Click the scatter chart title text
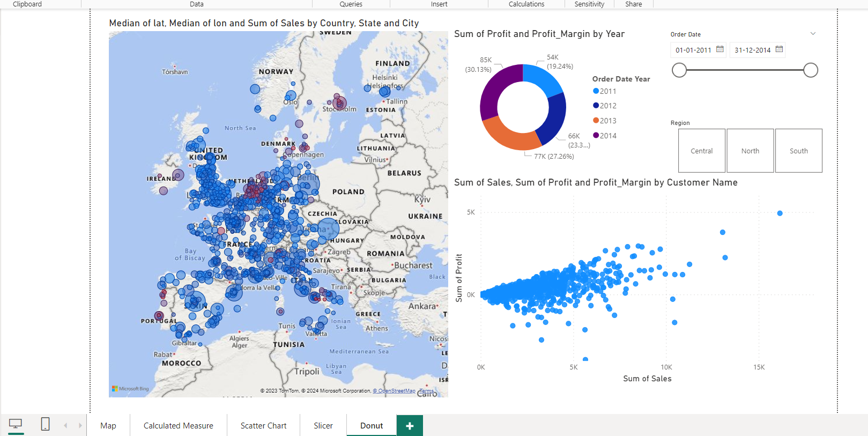The height and width of the screenshot is (436, 868). click(x=596, y=182)
